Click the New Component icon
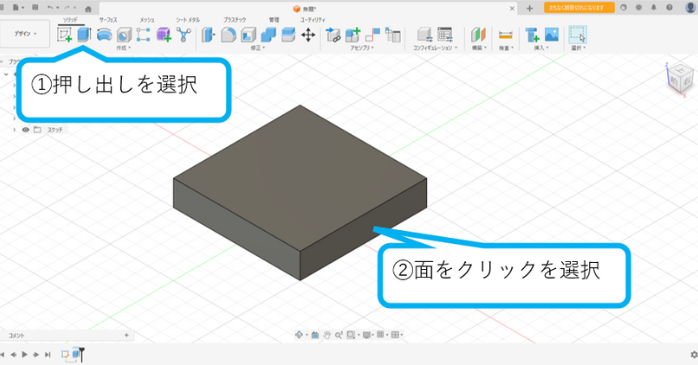The height and width of the screenshot is (365, 698). click(x=353, y=35)
